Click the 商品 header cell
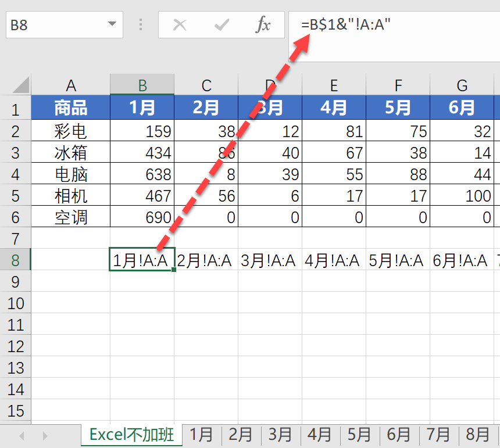 click(71, 107)
